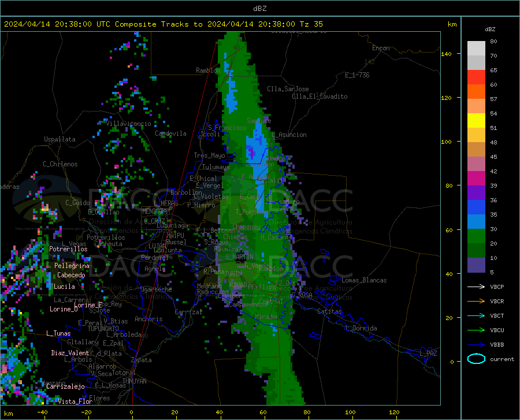Click the MENDOZA city label
This screenshot has height=420, width=520.
[154, 211]
